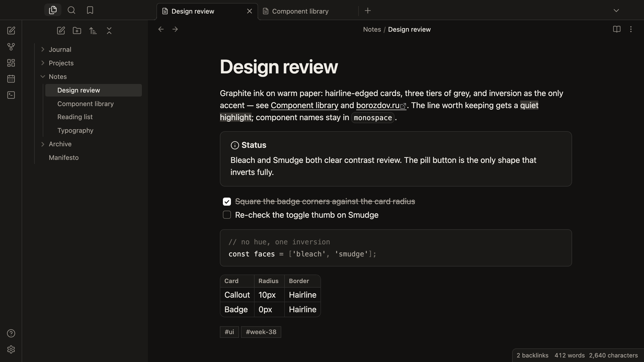
Task: Navigate back with the left arrow
Action: pyautogui.click(x=161, y=29)
